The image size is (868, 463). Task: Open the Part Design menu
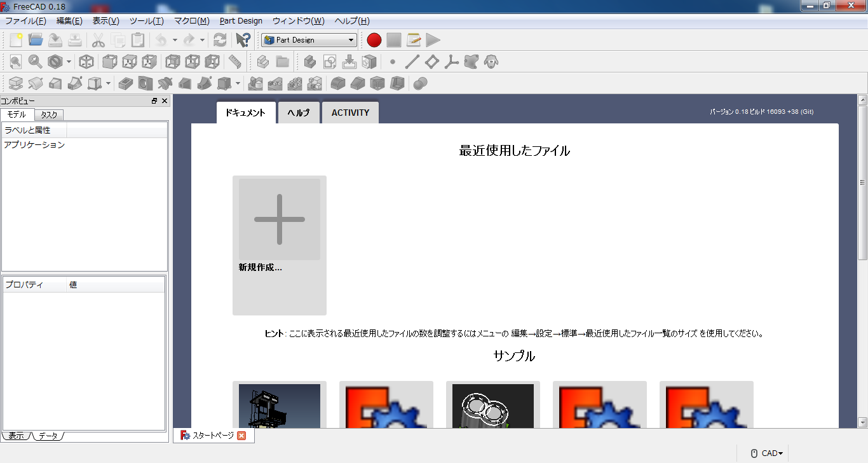click(x=241, y=21)
